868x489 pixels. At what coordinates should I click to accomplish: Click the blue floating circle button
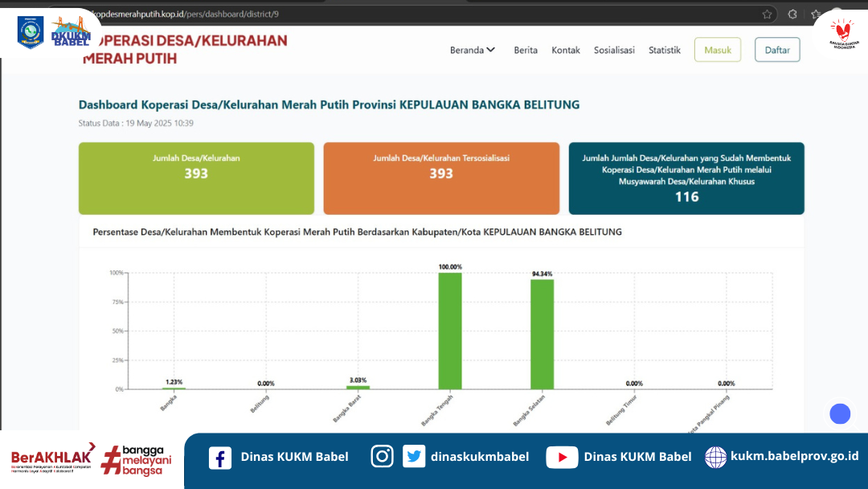(x=840, y=413)
